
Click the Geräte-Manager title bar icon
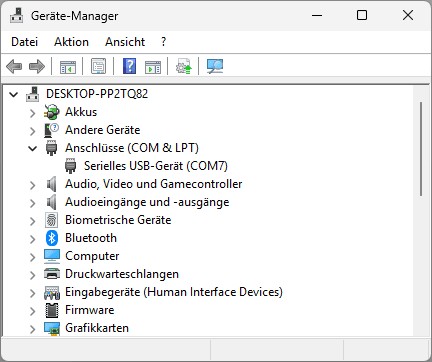point(16,15)
